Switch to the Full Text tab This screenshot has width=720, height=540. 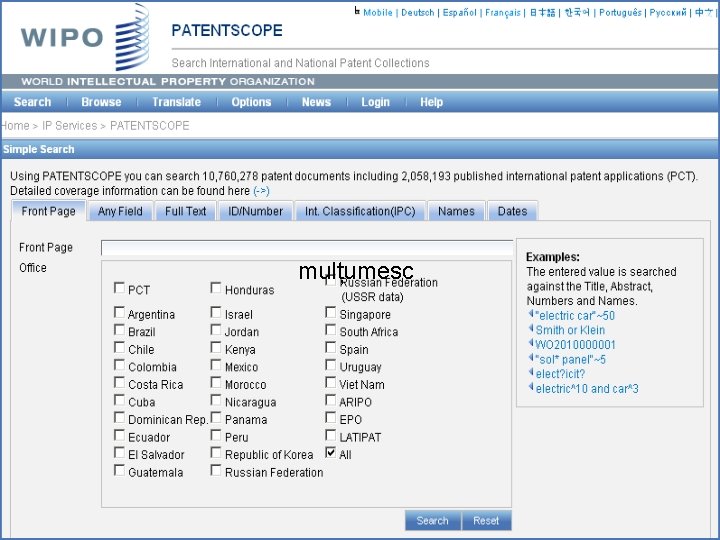186,211
